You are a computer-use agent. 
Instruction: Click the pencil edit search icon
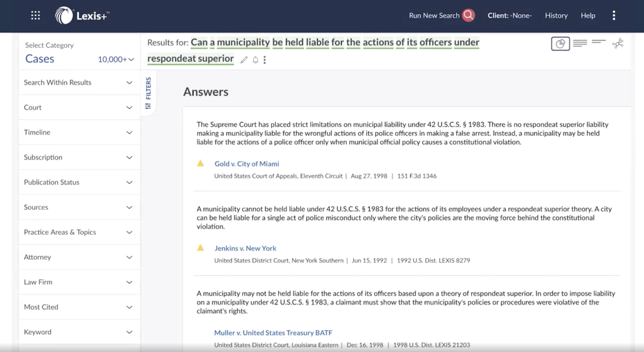[244, 60]
